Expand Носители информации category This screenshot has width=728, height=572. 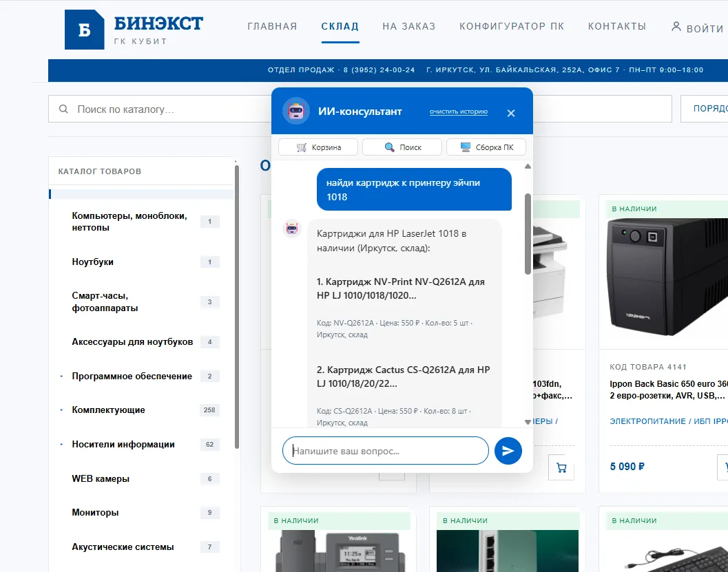pos(61,445)
